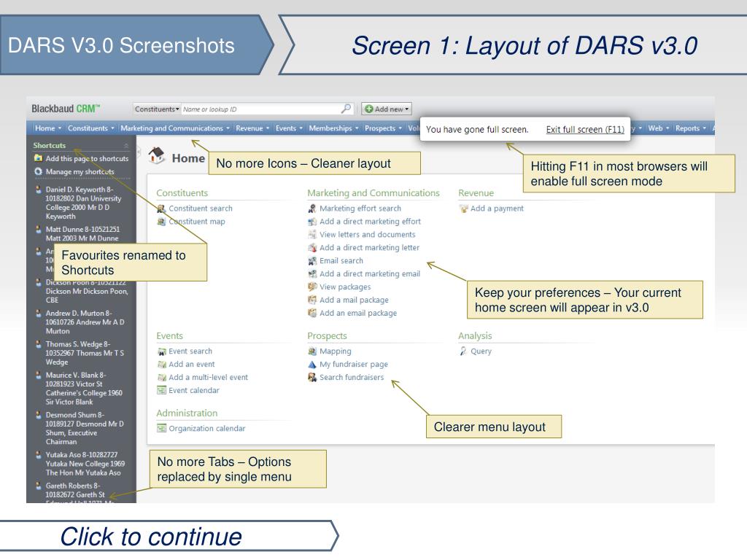Open Andrew D. Murton shortcut entry
Screen dimensions: 747x560
coord(85,322)
